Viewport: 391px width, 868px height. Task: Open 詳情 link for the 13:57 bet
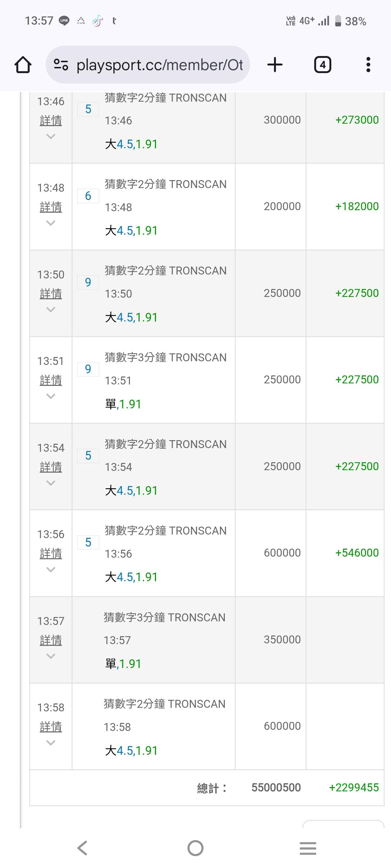click(x=51, y=640)
